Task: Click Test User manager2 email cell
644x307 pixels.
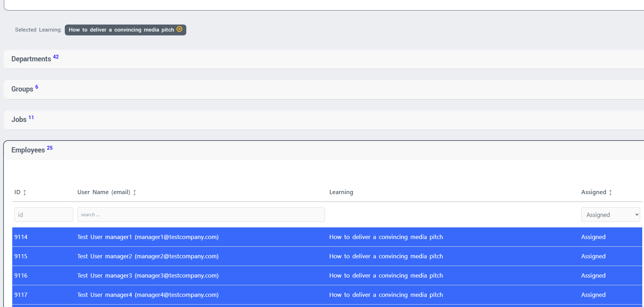Action: pyautogui.click(x=148, y=256)
